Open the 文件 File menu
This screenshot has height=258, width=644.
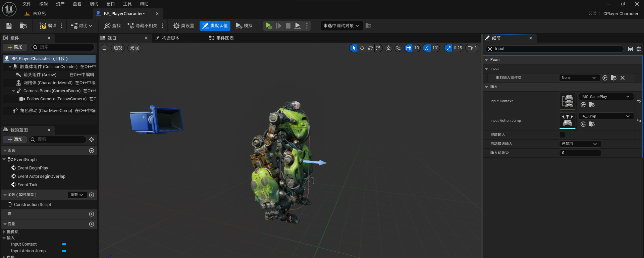[x=27, y=4]
